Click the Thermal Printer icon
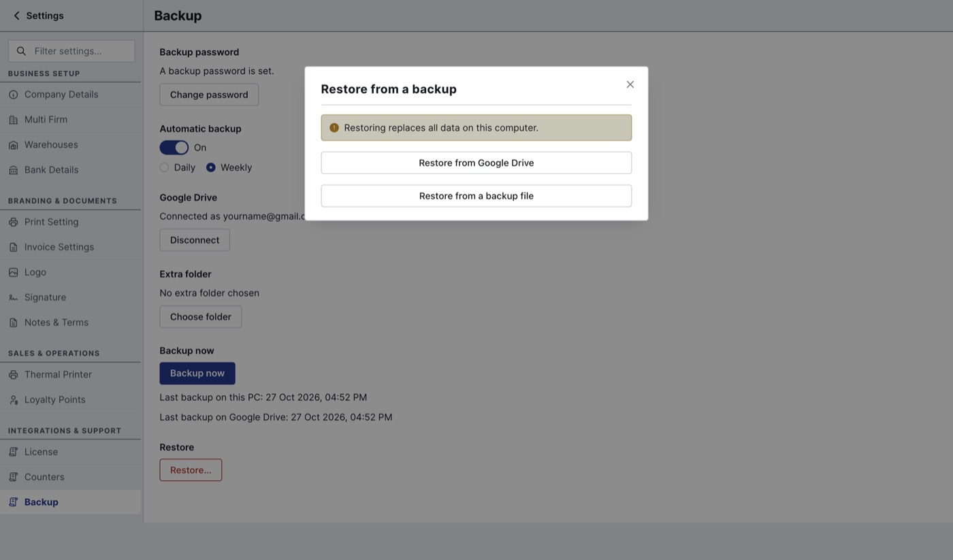The image size is (953, 560). click(x=13, y=374)
